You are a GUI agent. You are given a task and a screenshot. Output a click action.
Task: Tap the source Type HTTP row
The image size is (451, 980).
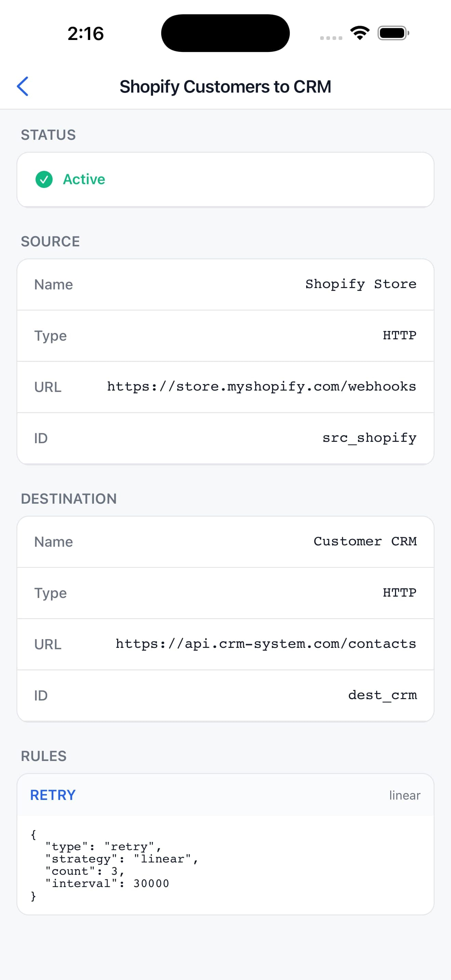[x=225, y=336]
